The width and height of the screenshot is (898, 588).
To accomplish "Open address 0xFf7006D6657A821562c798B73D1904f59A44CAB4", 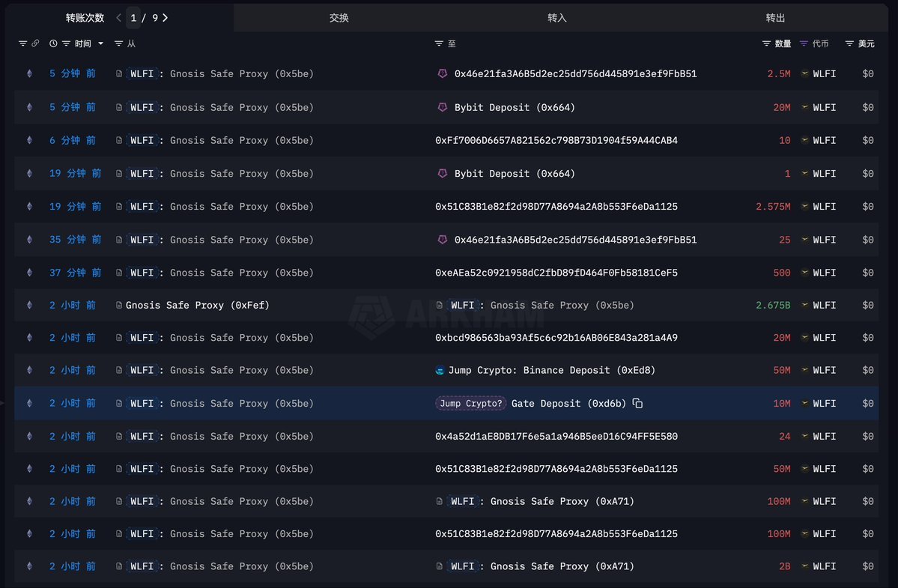I will (x=556, y=141).
